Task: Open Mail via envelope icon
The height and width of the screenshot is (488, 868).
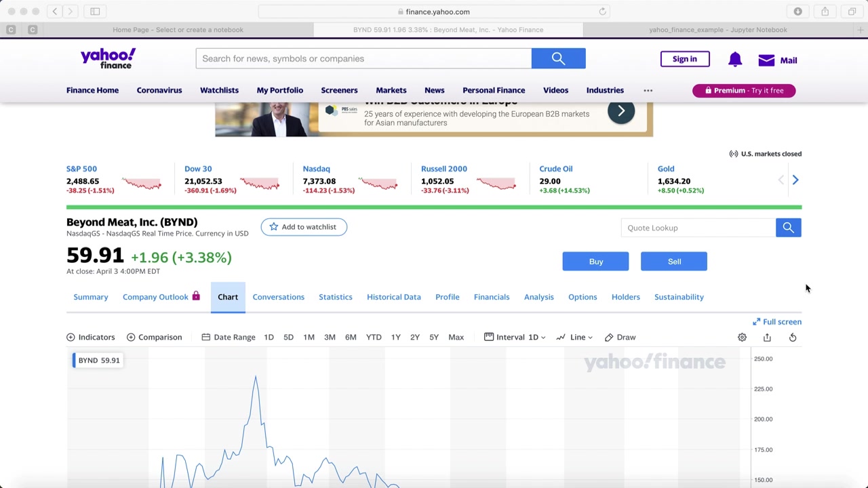Action: 766,60
